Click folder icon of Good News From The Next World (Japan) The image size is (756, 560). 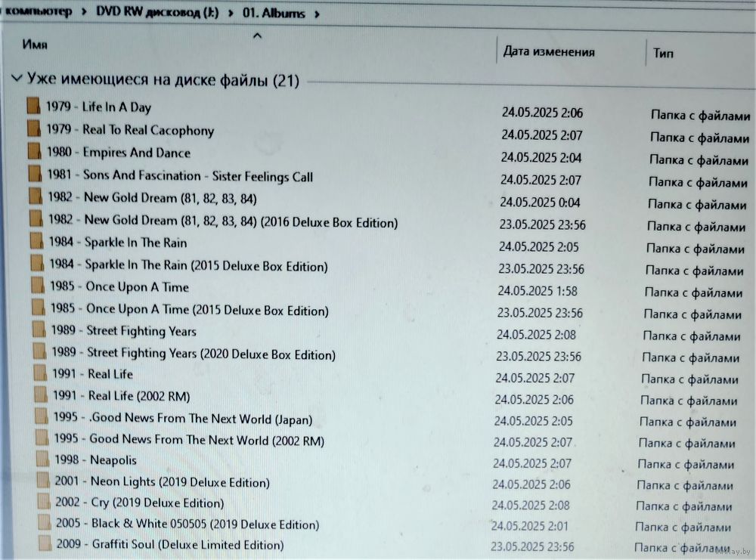pyautogui.click(x=42, y=416)
